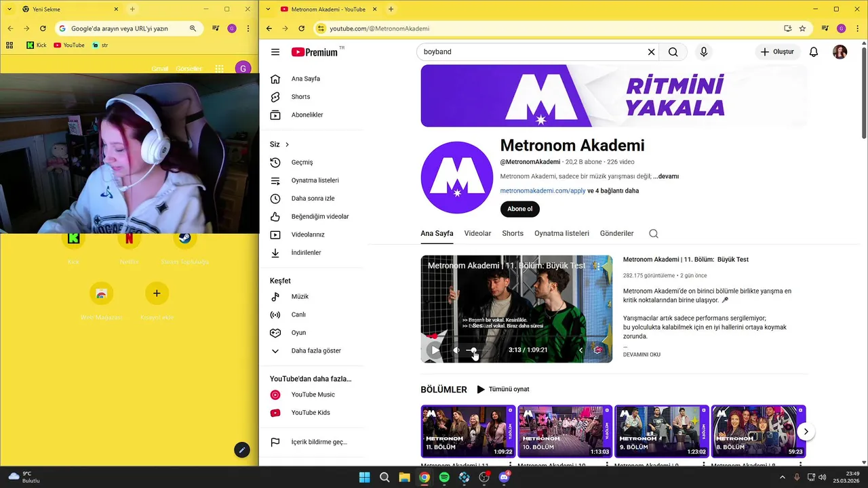868x488 pixels.
Task: Subscribe with the Abone ol button
Action: [520, 209]
